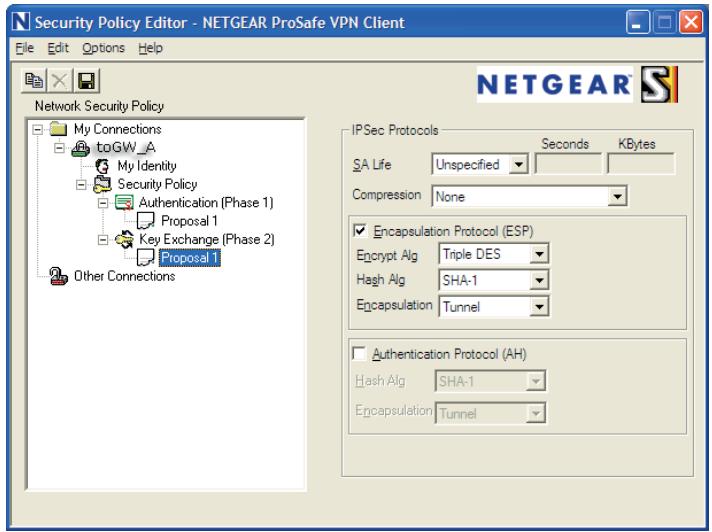The width and height of the screenshot is (712, 532).
Task: Collapse the Key Exchange (Phase 2) node
Action: click(x=103, y=240)
